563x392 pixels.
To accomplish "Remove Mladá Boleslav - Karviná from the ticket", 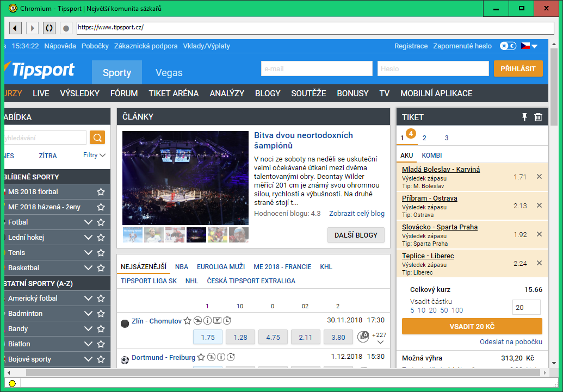I will pos(539,177).
